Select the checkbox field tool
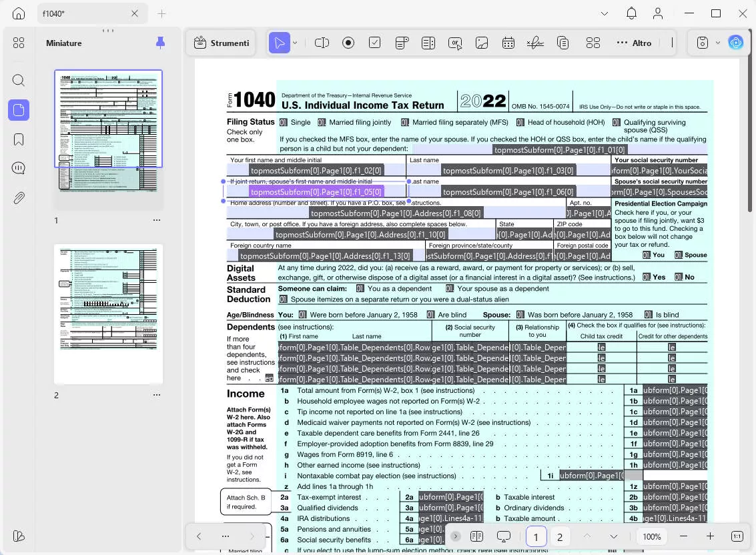Image resolution: width=756 pixels, height=555 pixels. click(x=374, y=43)
